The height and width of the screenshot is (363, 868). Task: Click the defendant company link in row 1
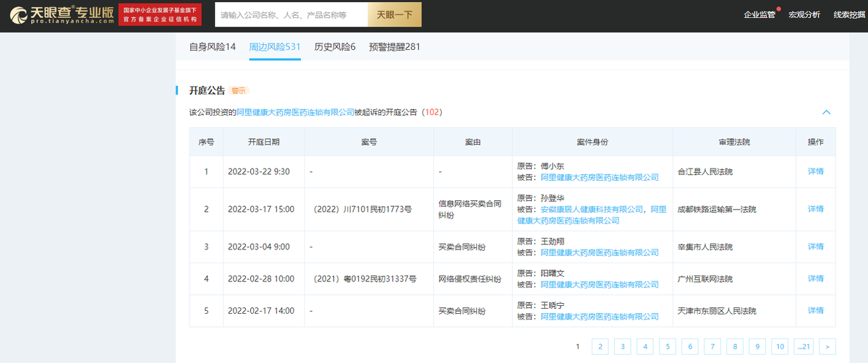click(x=600, y=177)
